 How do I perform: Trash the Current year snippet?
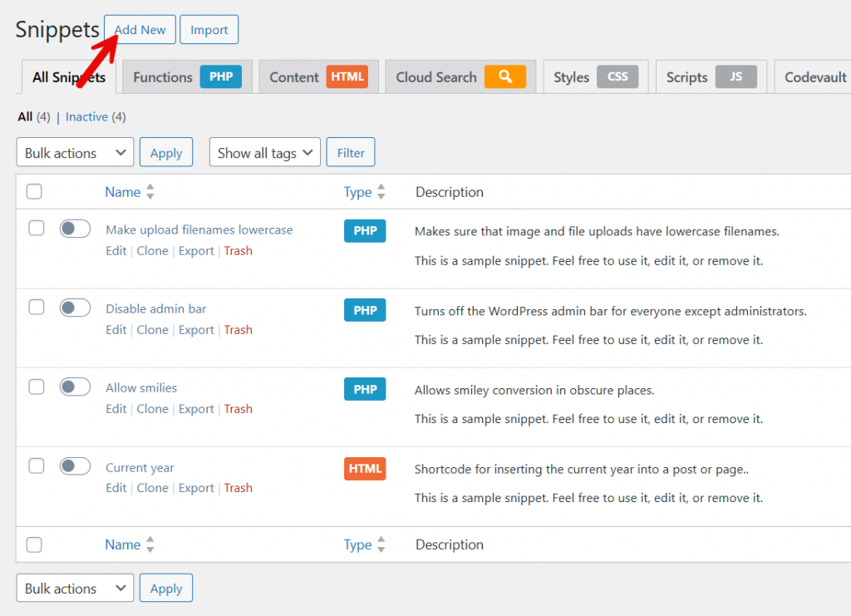[238, 488]
